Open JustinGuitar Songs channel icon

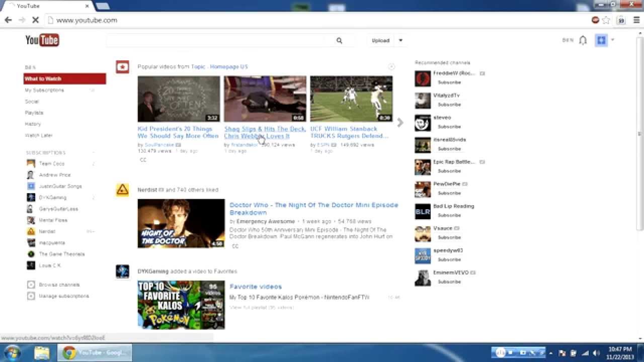31,186
